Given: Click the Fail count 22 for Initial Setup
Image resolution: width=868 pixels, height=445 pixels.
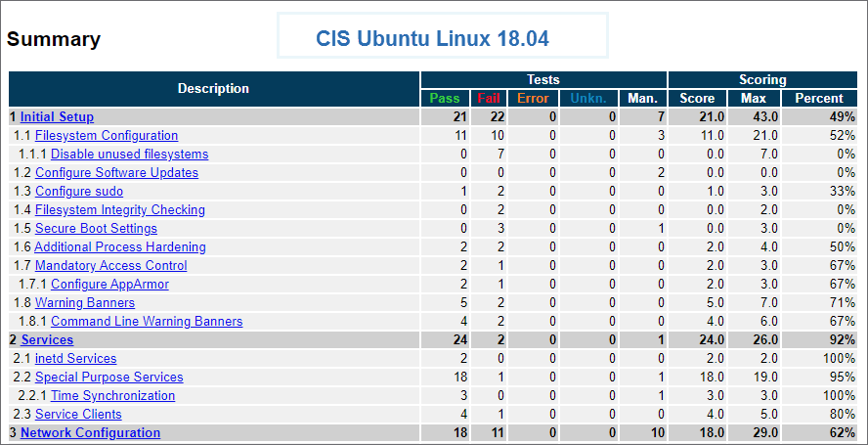Looking at the screenshot, I should tap(497, 117).
